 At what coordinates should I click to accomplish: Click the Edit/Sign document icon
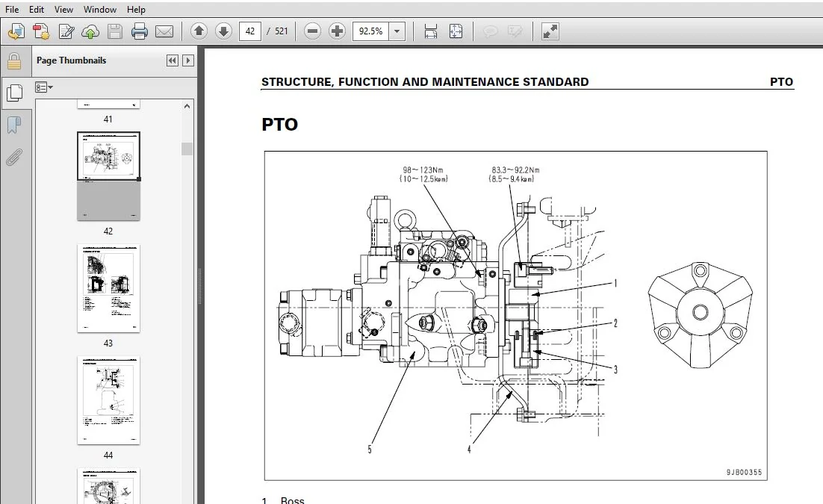tap(66, 31)
